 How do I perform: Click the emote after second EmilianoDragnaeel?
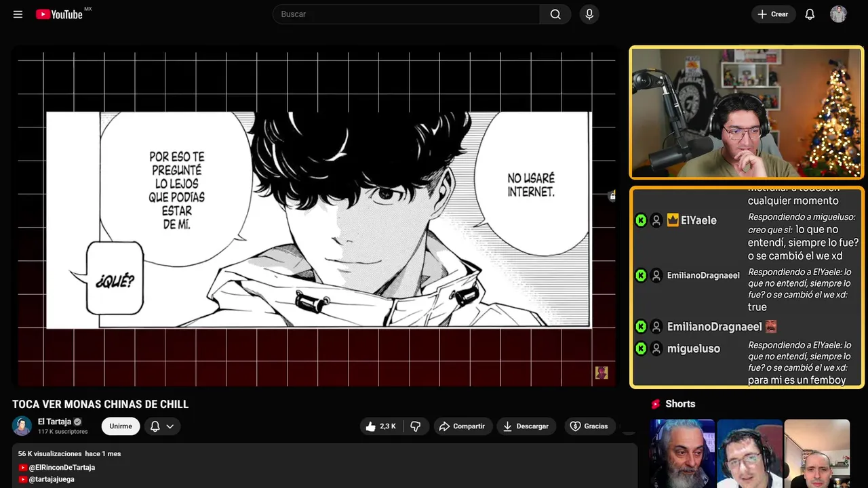point(771,327)
